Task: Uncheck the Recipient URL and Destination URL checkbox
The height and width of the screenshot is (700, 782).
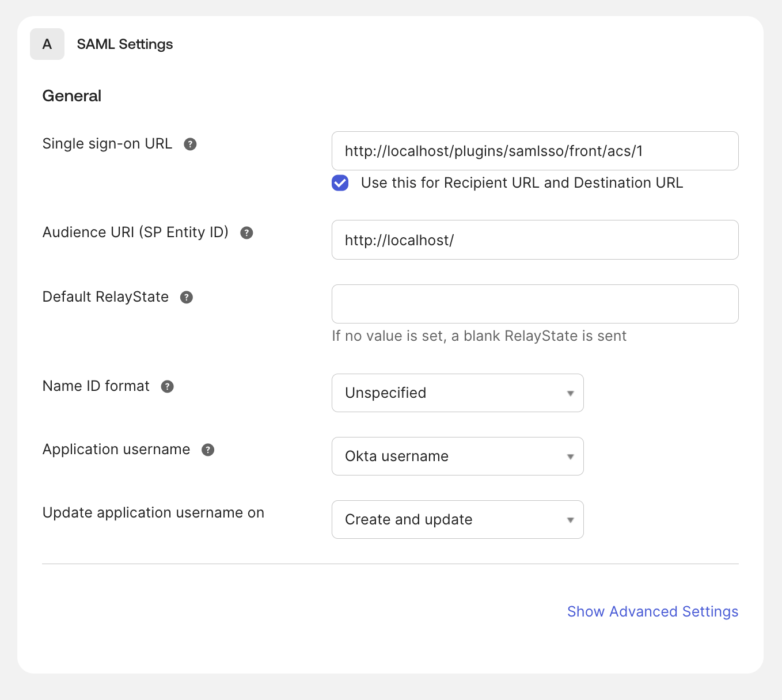Action: pyautogui.click(x=340, y=183)
